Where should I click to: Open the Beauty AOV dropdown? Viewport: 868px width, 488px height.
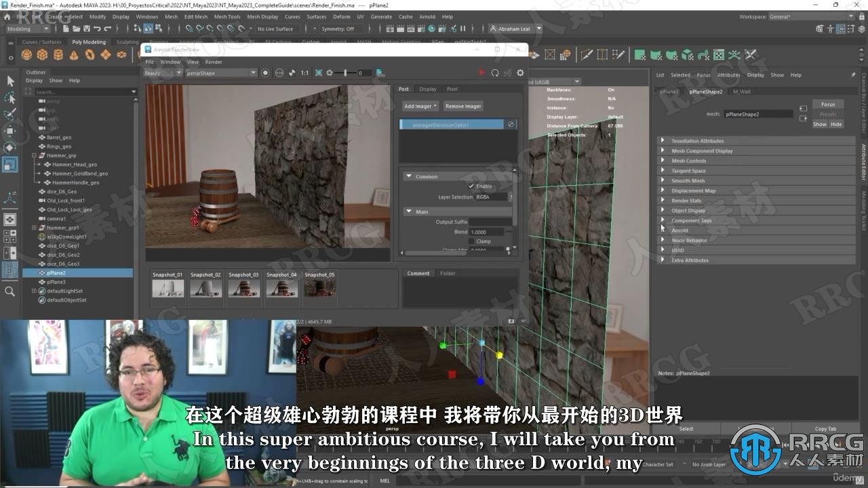pyautogui.click(x=162, y=73)
